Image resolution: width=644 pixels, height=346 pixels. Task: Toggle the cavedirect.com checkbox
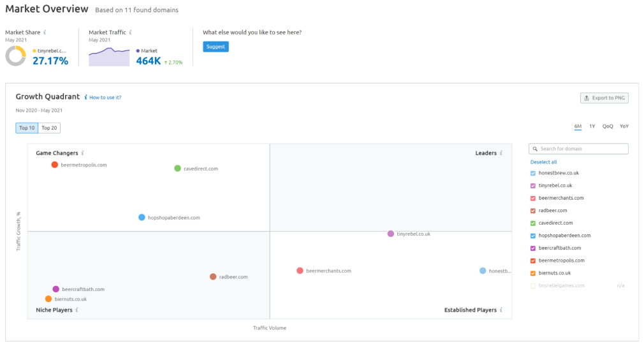pyautogui.click(x=533, y=223)
